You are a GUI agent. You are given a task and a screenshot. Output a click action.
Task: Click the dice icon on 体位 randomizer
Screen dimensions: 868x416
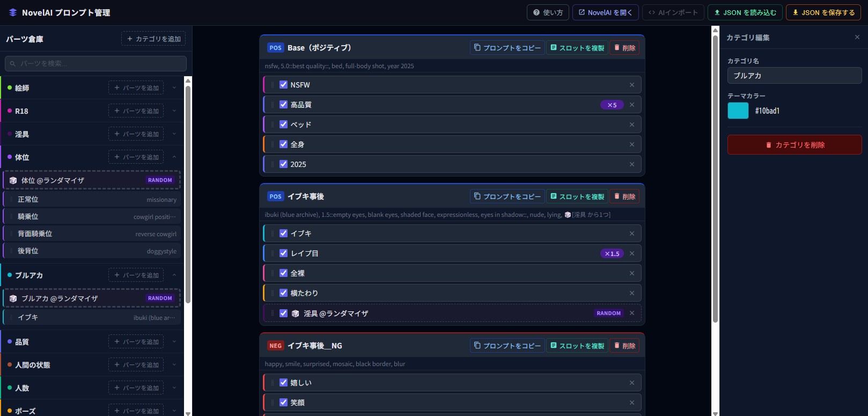tap(13, 180)
